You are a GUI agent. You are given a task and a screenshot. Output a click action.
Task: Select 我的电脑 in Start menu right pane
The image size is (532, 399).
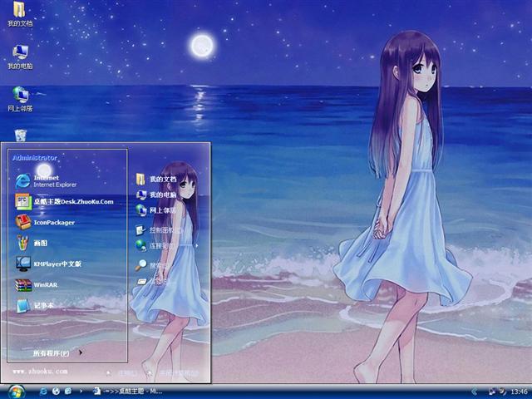162,195
